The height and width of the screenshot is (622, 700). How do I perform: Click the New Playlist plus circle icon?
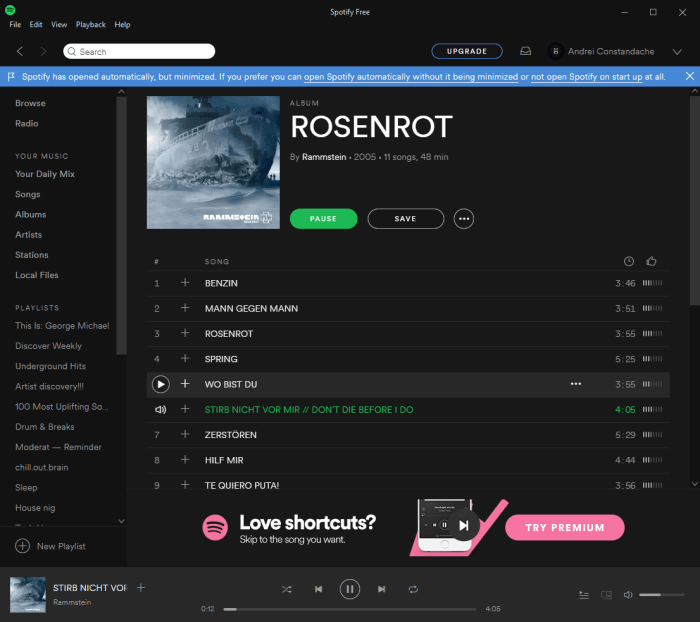click(22, 546)
